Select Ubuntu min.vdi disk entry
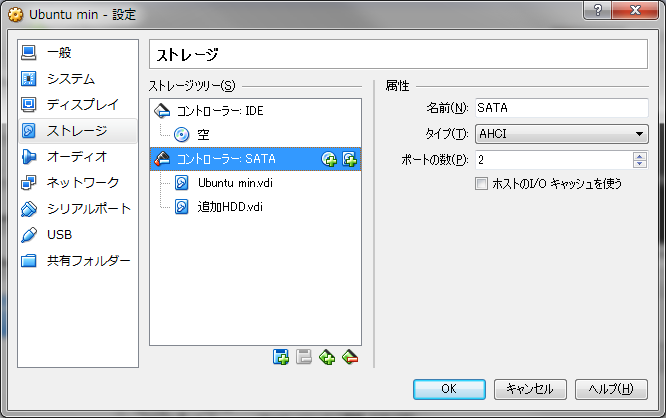The height and width of the screenshot is (418, 666). coord(255,183)
